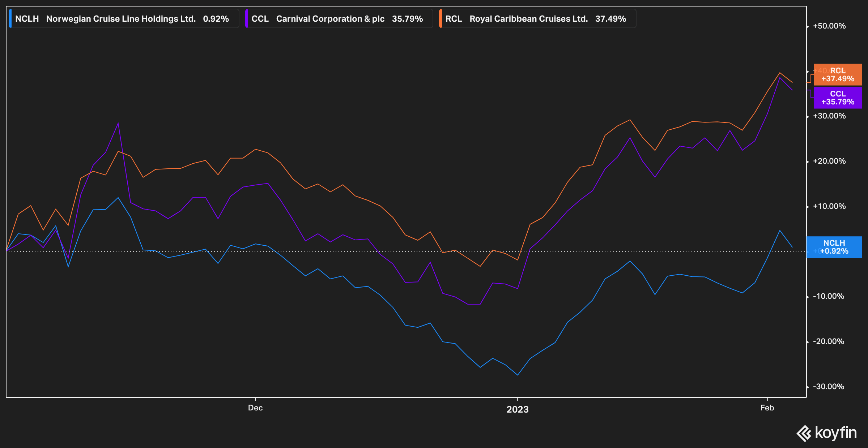
Task: Click the -10.00% axis label
Action: (829, 296)
